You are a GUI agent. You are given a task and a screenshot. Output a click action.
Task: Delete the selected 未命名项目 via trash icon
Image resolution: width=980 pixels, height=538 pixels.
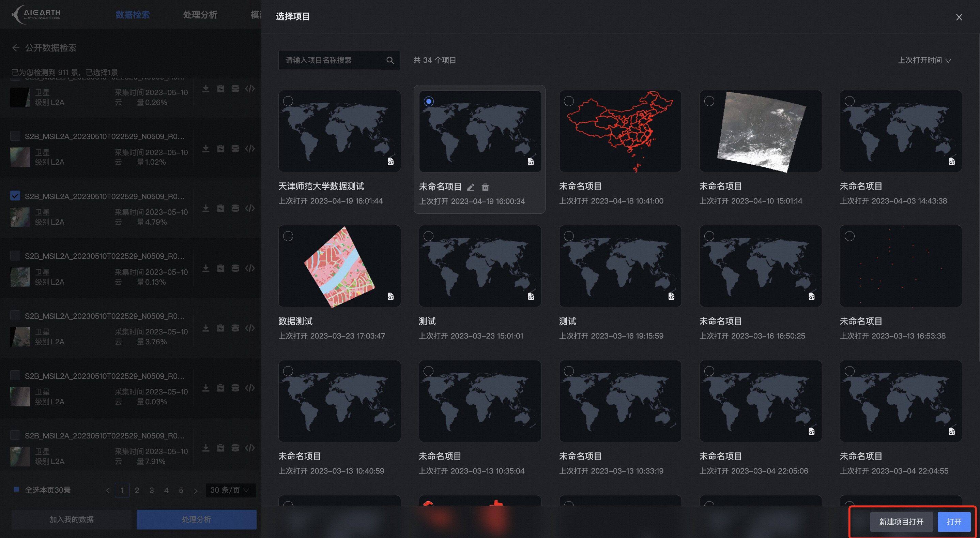pyautogui.click(x=485, y=187)
